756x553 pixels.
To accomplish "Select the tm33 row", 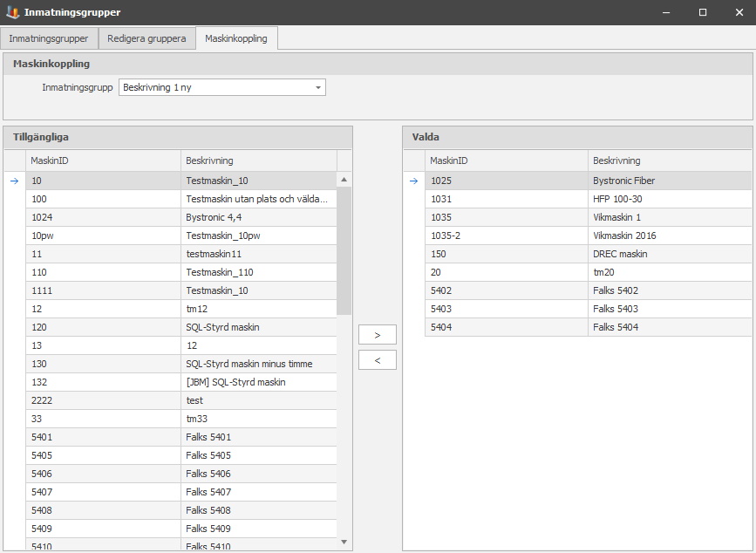I will pos(181,419).
